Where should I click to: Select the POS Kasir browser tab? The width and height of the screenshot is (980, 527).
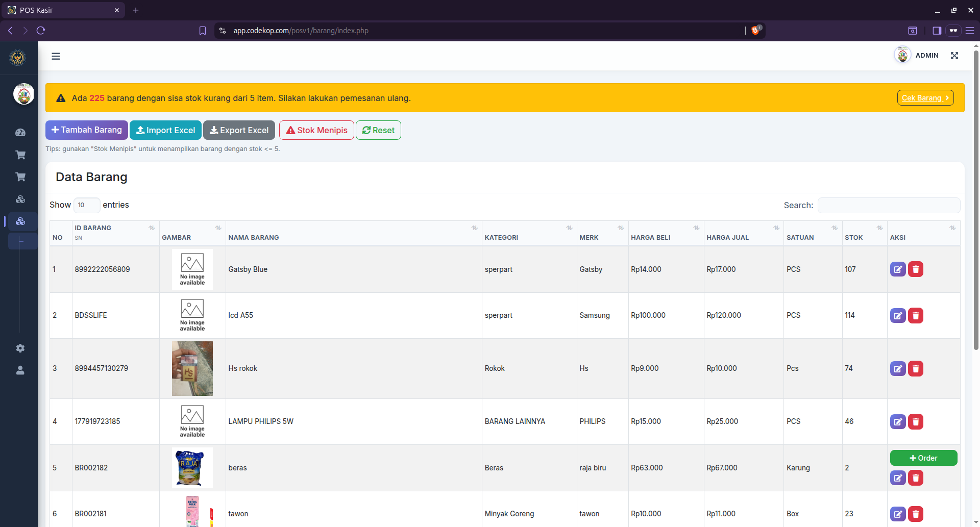pos(62,10)
